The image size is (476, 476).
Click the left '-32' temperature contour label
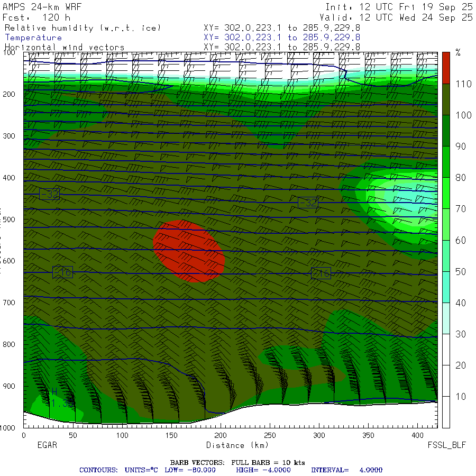pos(50,194)
